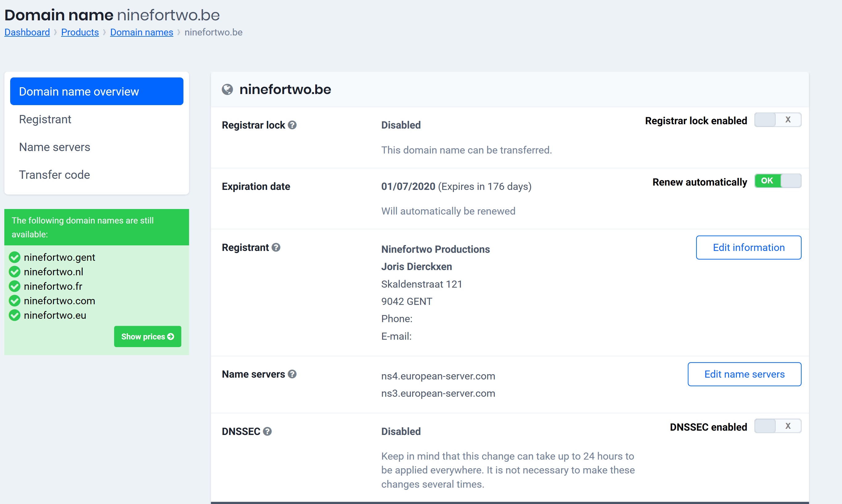Click the green check icon for ninefortwo.gent
842x504 pixels.
[14, 257]
